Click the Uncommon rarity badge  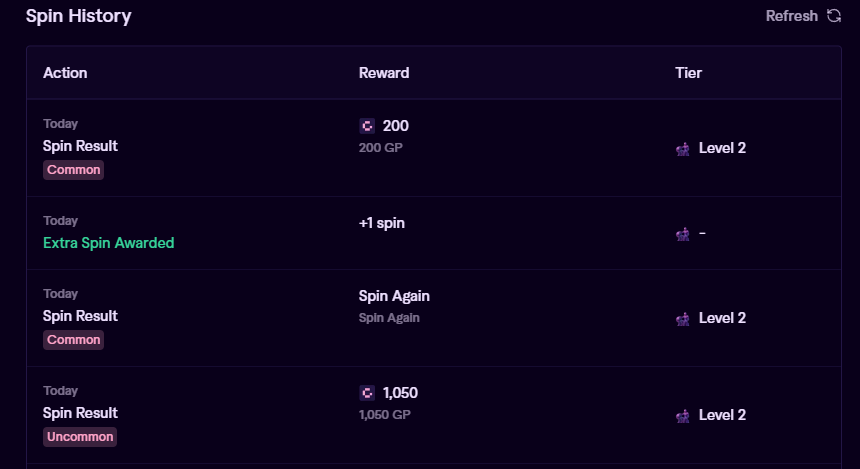pos(80,437)
